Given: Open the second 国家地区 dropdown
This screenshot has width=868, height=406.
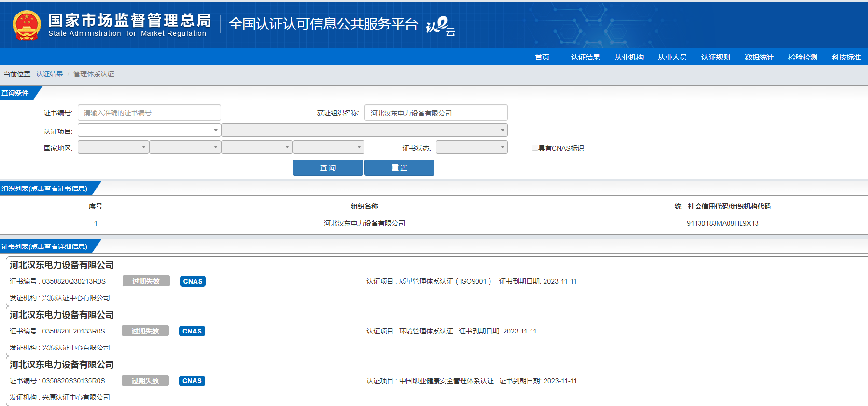Looking at the screenshot, I should [x=185, y=147].
